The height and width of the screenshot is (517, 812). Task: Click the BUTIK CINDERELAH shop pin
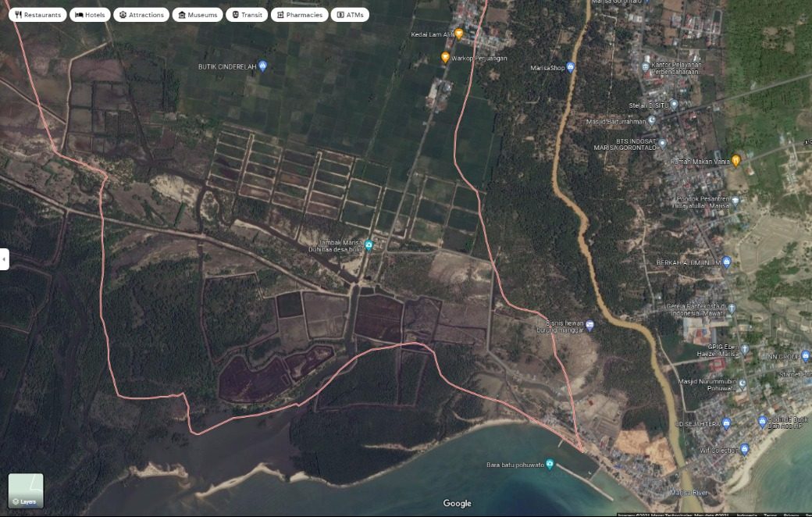click(x=262, y=66)
